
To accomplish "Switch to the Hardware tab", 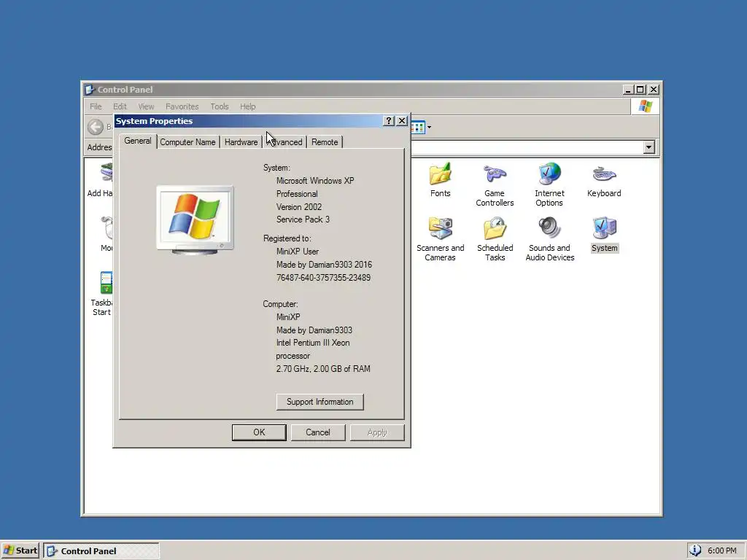I will (x=241, y=142).
